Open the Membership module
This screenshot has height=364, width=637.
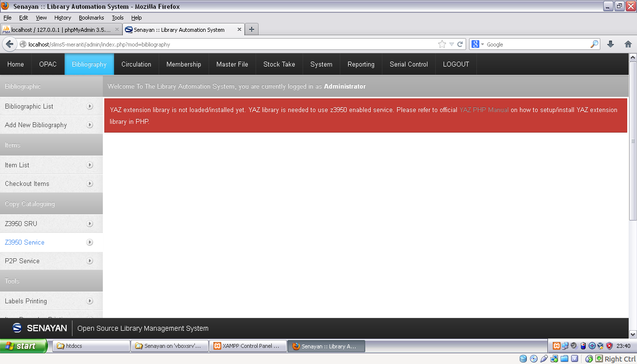pyautogui.click(x=184, y=64)
